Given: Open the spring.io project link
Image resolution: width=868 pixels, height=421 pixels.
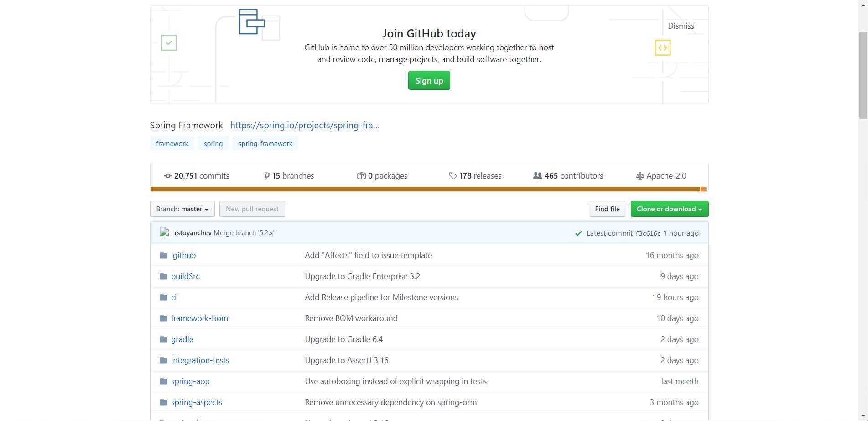Looking at the screenshot, I should (305, 126).
